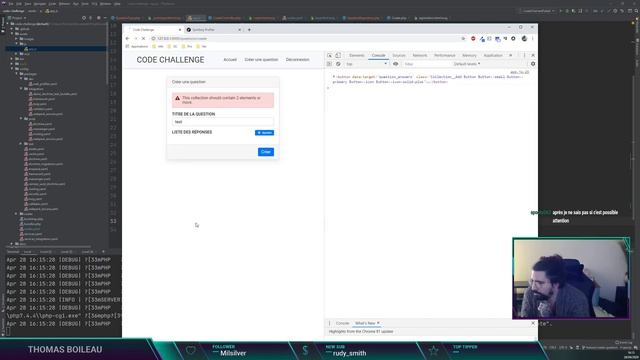Select the Console drawer tab
The image size is (640, 360).
[342, 323]
